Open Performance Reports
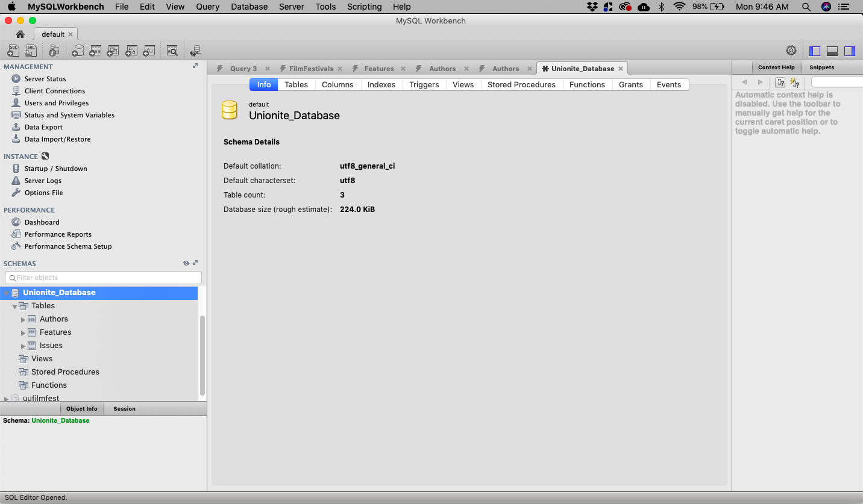This screenshot has width=863, height=504. point(58,234)
